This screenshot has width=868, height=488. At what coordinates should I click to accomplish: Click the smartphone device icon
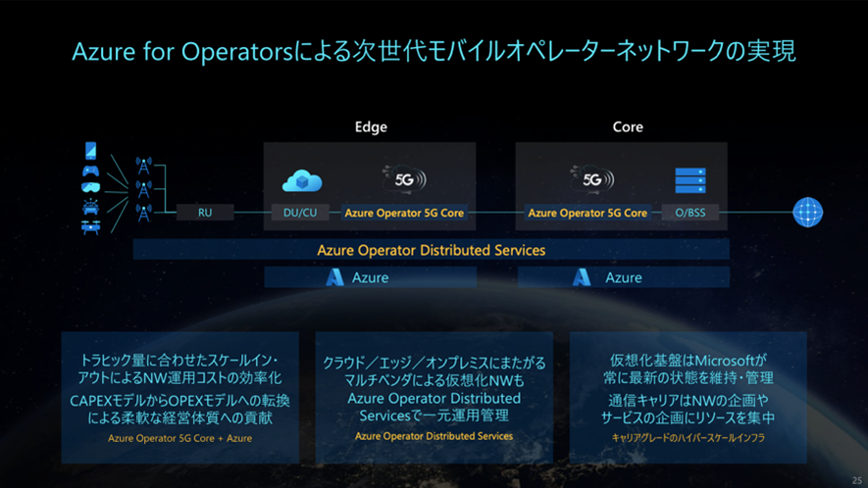[91, 150]
